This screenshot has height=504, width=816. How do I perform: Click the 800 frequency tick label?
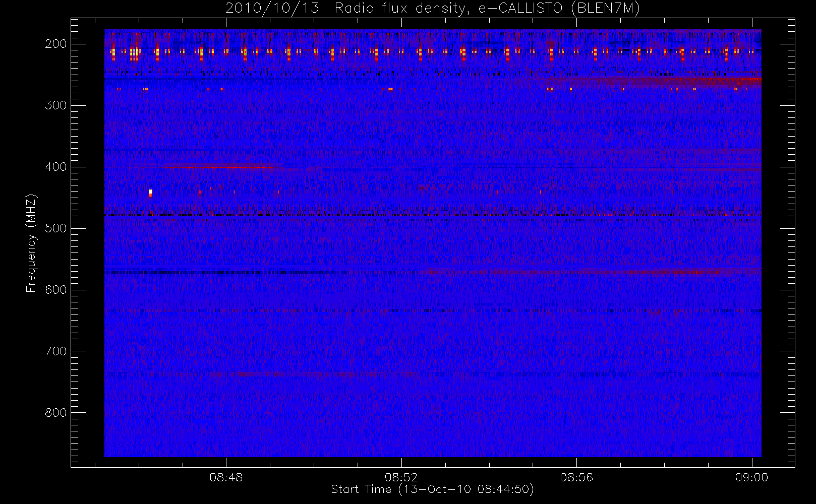click(x=55, y=413)
